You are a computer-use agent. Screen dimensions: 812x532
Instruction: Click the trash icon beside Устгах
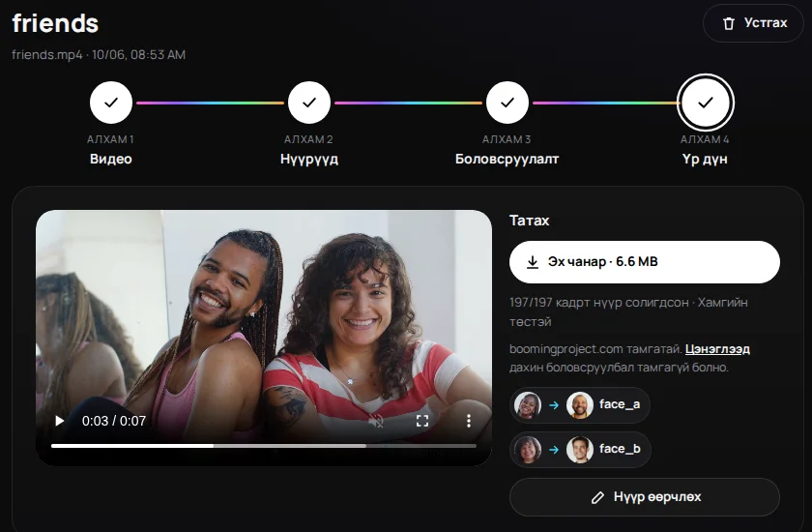coord(729,23)
